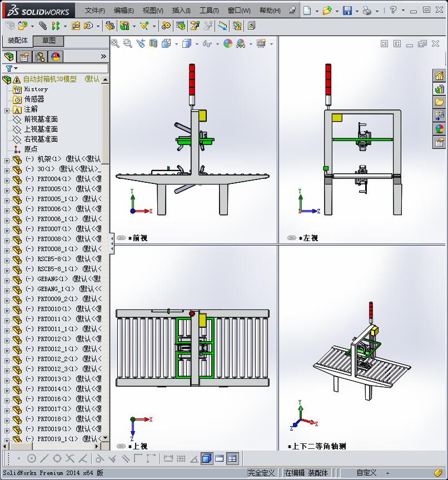Click the Move Component icon

(x=88, y=26)
